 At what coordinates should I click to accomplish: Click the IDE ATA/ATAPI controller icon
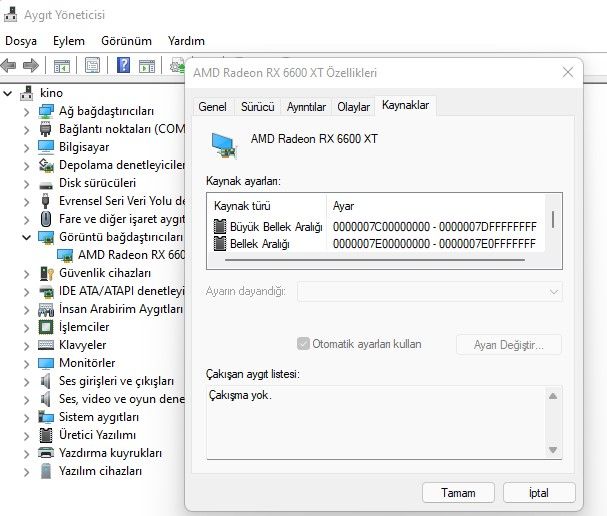(46, 291)
